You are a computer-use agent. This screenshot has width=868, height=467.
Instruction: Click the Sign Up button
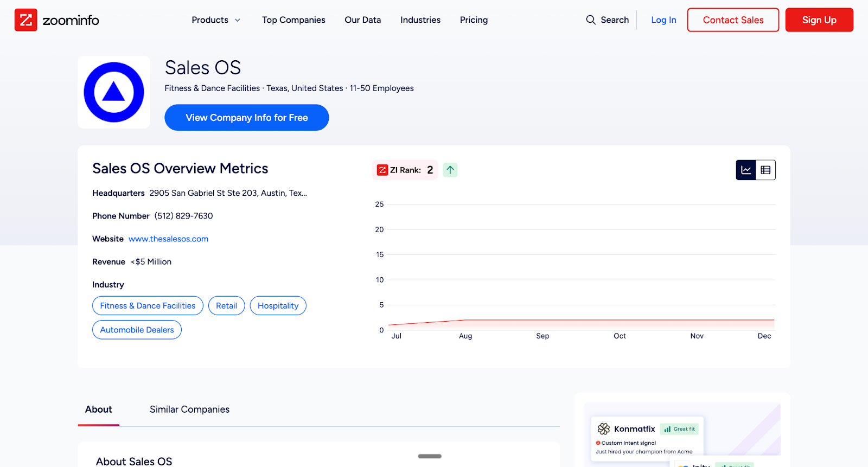click(819, 20)
